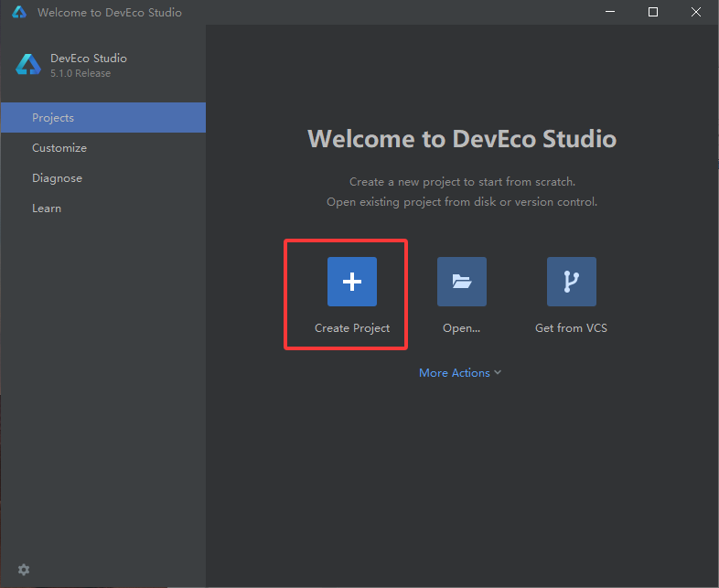Click the Get from VCS label
The width and height of the screenshot is (719, 588).
[571, 328]
